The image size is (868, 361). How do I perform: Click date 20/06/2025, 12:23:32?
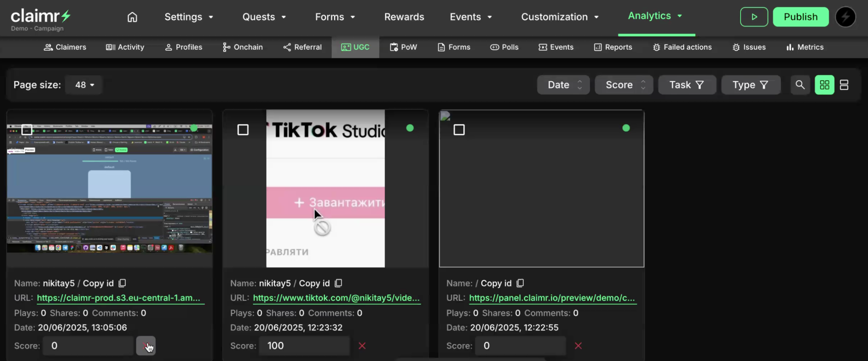pyautogui.click(x=298, y=328)
